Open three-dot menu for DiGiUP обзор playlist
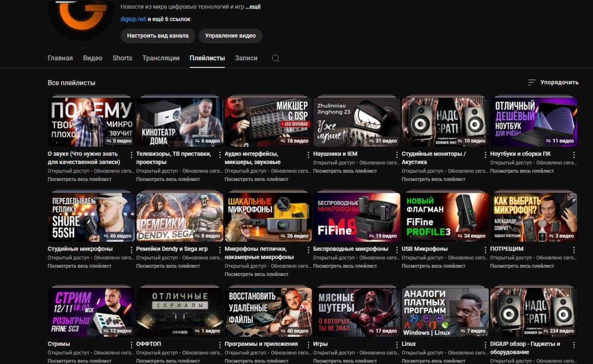 click(x=574, y=344)
